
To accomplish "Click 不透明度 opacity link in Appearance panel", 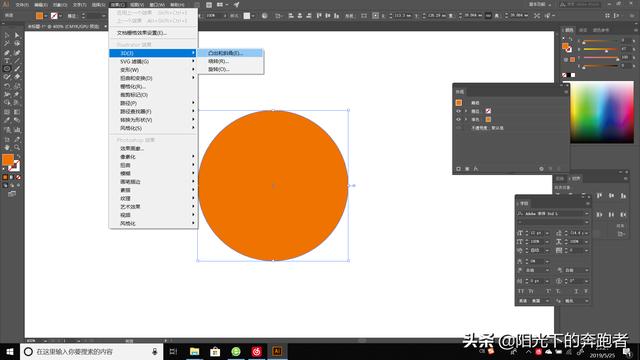I will point(481,128).
